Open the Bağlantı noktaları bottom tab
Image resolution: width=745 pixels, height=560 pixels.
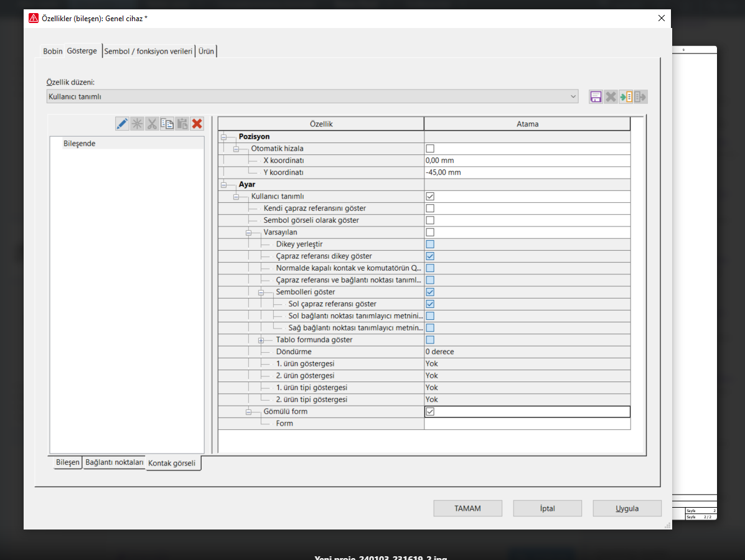pyautogui.click(x=115, y=462)
